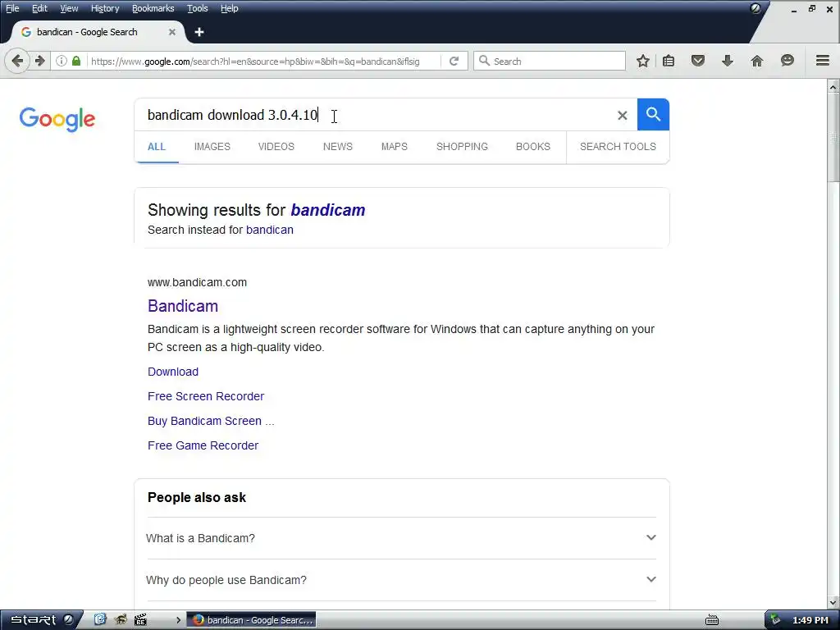Viewport: 840px width, 630px height.
Task: Open the History menu
Action: pyautogui.click(x=105, y=8)
